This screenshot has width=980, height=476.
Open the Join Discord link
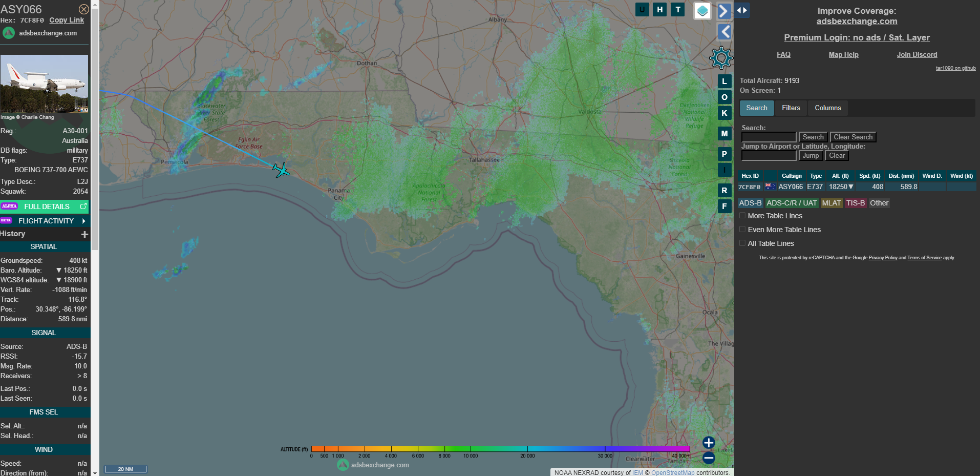tap(917, 54)
